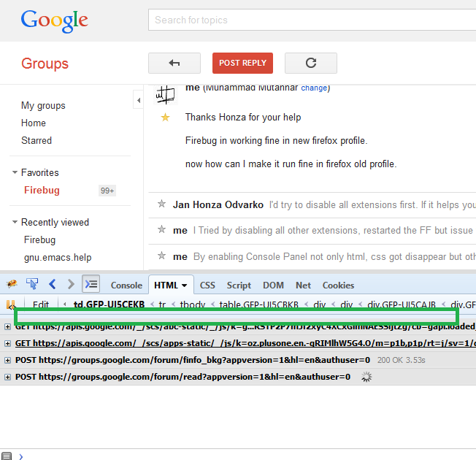This screenshot has height=460, width=476.
Task: Switch to the Cookies tab
Action: point(338,285)
